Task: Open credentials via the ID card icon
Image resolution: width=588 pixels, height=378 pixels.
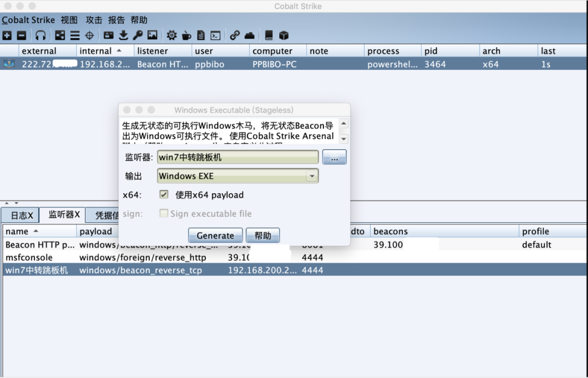Action: tap(109, 35)
